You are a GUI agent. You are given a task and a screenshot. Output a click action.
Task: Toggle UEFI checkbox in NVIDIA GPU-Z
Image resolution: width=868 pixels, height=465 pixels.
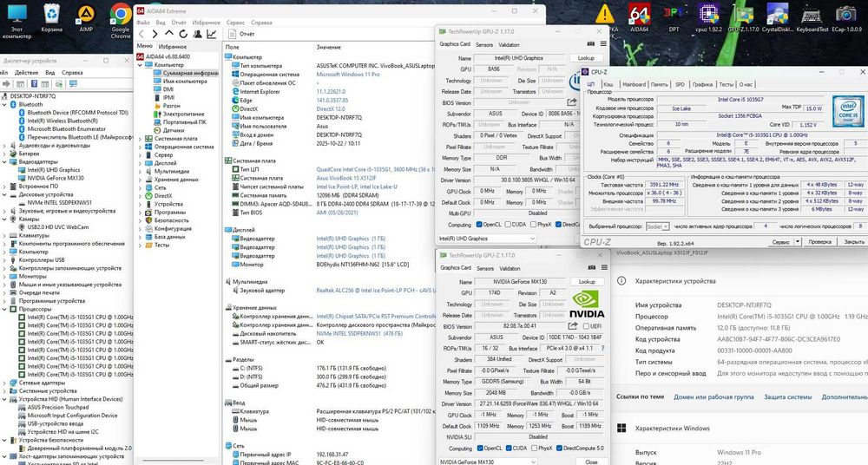[586, 326]
